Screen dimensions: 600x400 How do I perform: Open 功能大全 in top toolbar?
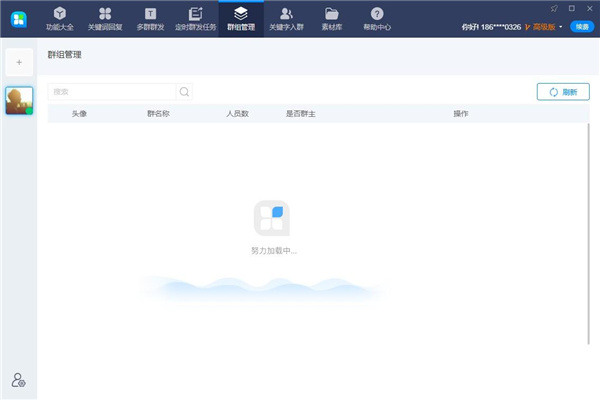coord(60,18)
